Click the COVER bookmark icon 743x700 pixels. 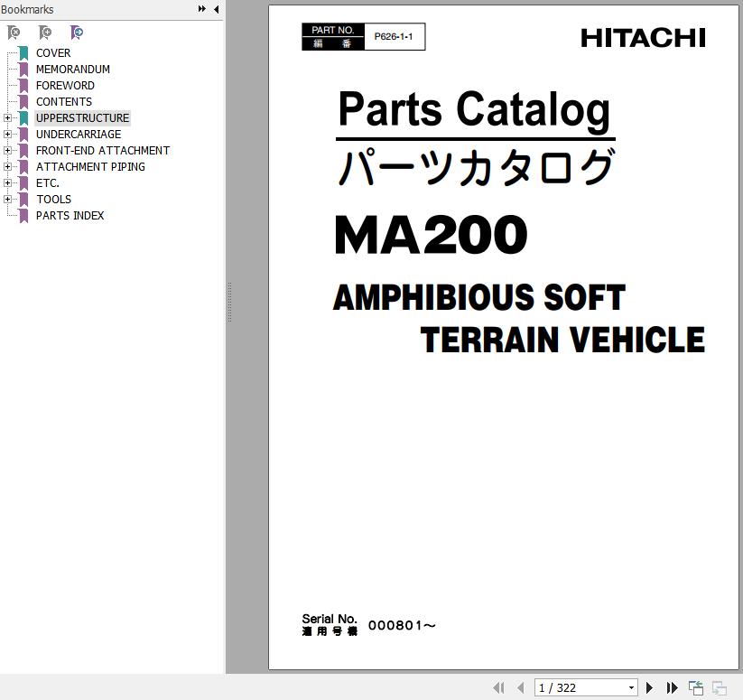coord(23,53)
